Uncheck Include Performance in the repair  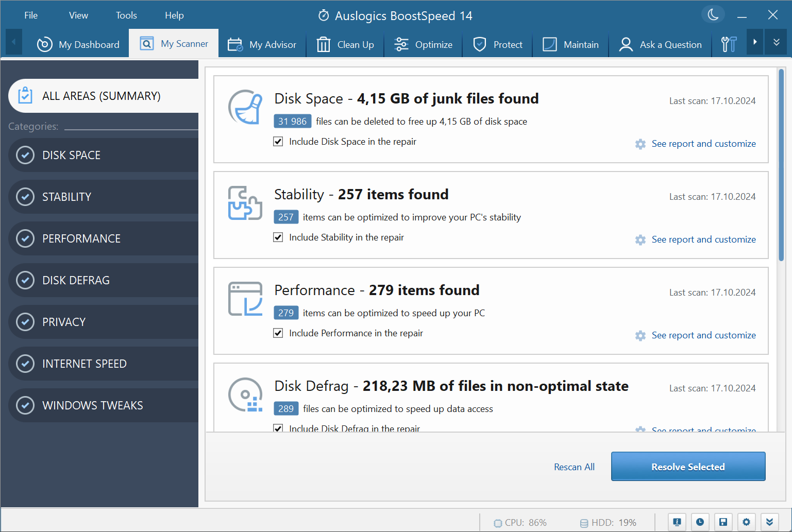[278, 333]
